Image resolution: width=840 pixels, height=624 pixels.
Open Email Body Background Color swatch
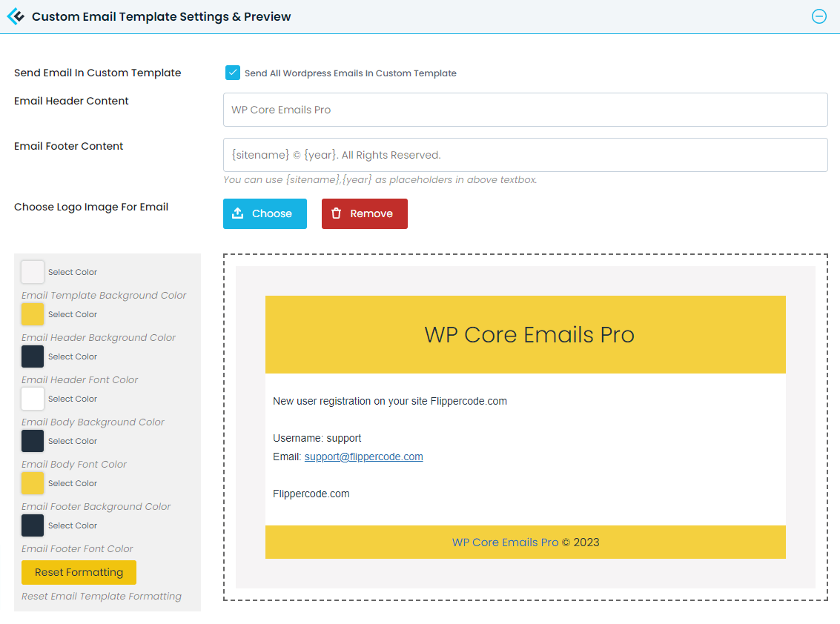[x=33, y=399]
